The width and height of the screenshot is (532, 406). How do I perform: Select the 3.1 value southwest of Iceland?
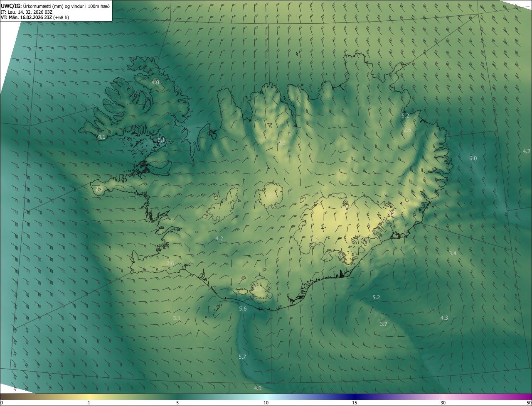[x=177, y=318]
